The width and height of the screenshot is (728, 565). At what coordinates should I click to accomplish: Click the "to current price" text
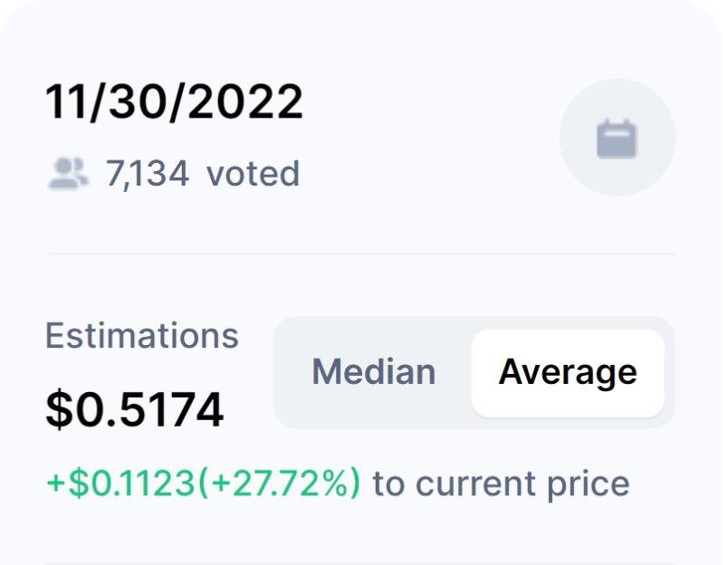click(x=501, y=484)
